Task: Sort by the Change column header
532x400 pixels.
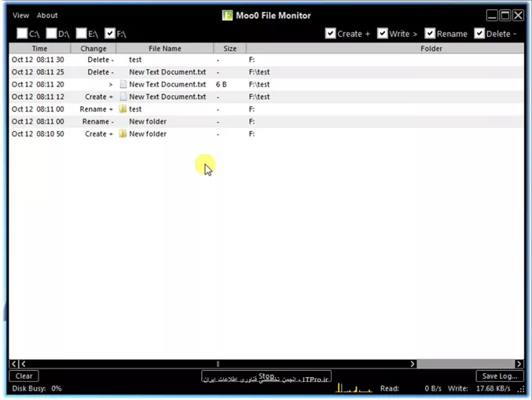Action: click(x=94, y=48)
